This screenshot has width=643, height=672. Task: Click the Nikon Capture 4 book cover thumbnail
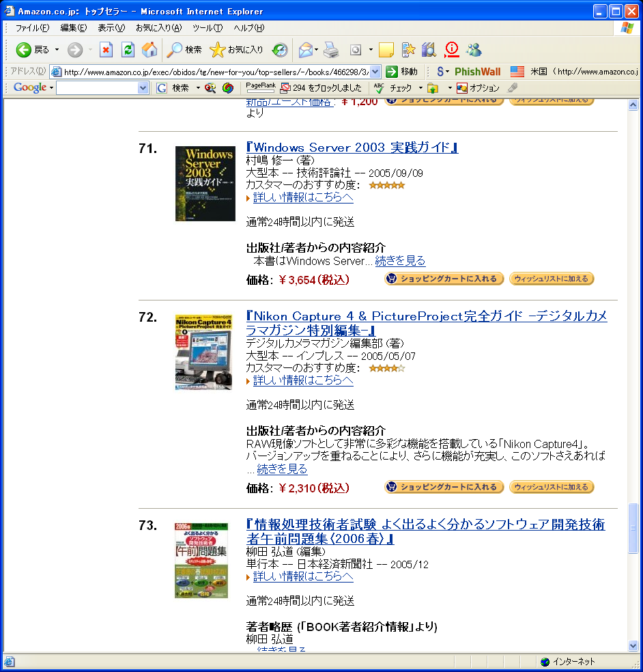click(203, 352)
